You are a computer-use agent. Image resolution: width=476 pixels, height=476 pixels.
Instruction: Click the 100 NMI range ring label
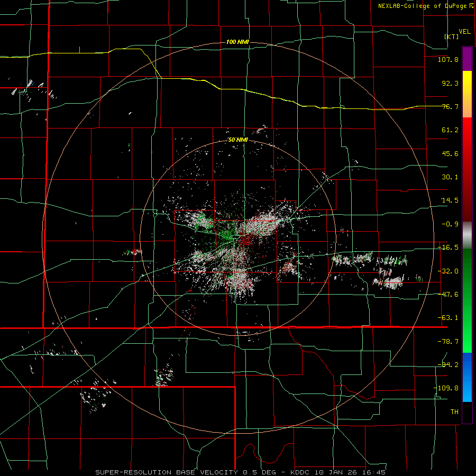point(237,42)
